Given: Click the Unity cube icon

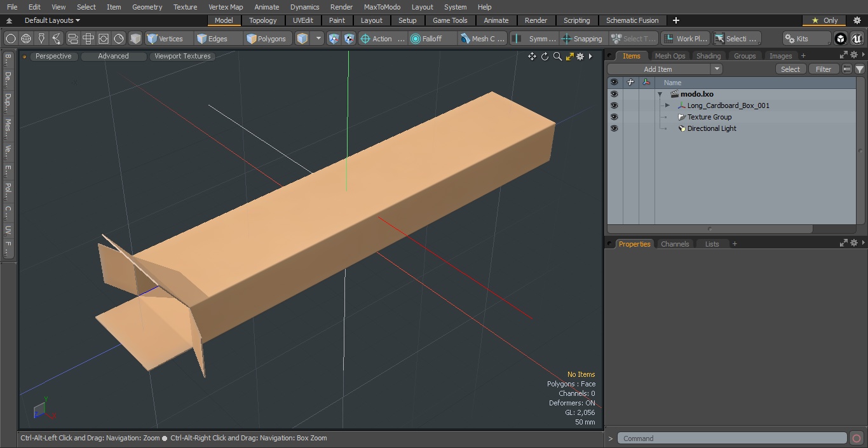Looking at the screenshot, I should tap(841, 39).
